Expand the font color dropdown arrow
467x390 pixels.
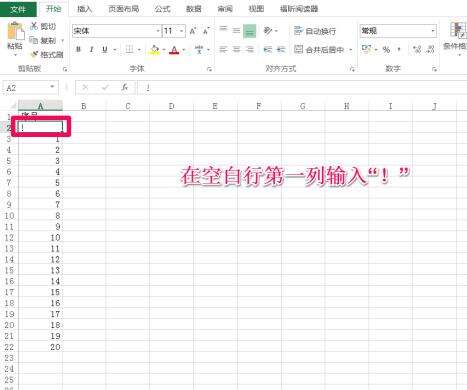[x=184, y=50]
